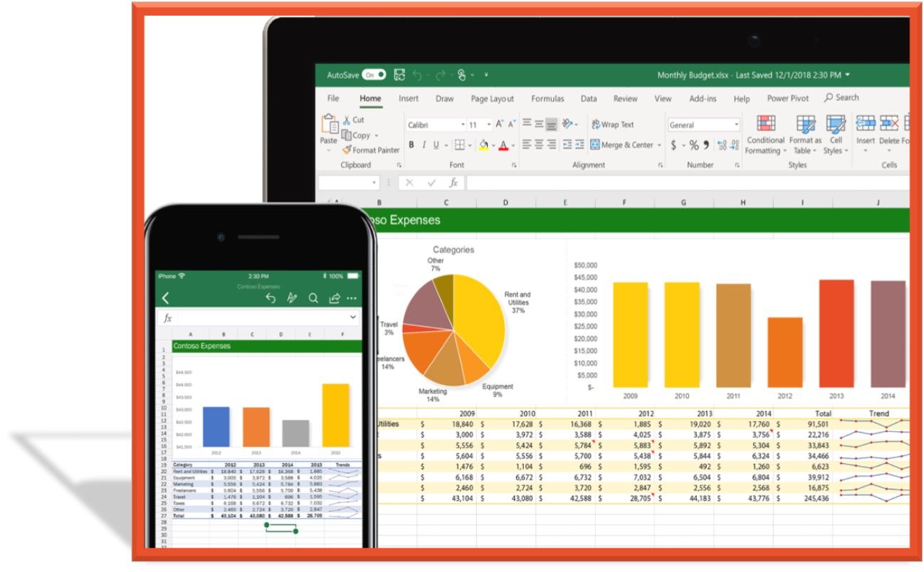
Task: Expand the Merge & Center dropdown arrow
Action: (x=659, y=145)
